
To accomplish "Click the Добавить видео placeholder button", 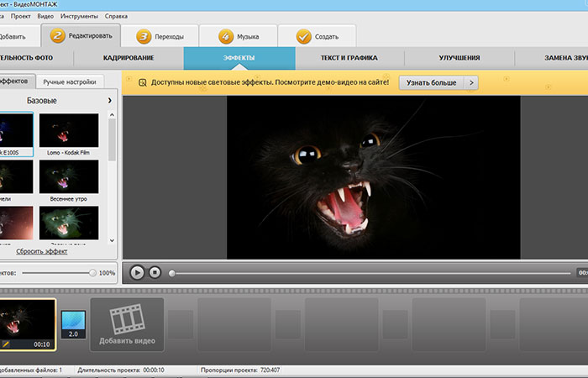I will tap(127, 325).
